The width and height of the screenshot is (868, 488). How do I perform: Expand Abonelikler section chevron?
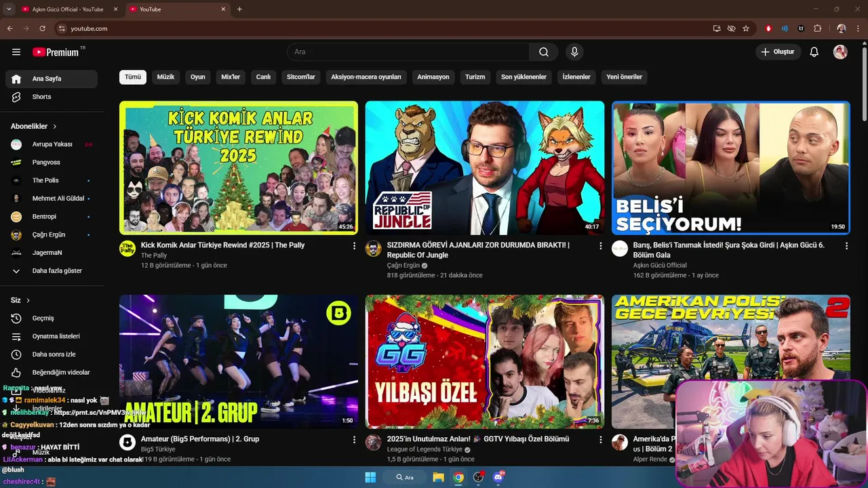pyautogui.click(x=55, y=127)
